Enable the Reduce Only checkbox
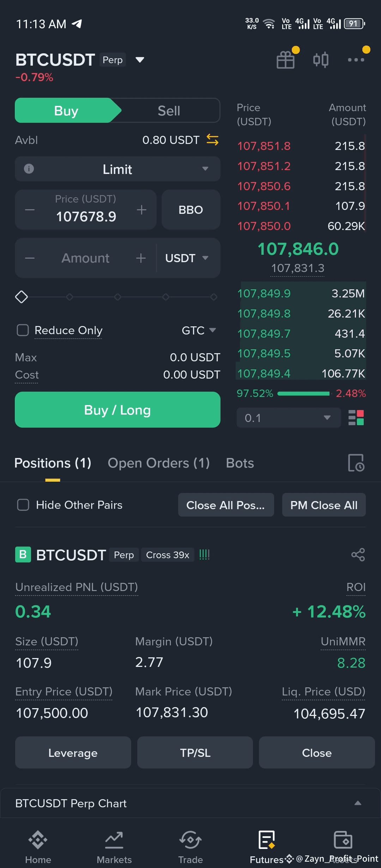381x868 pixels. click(23, 330)
